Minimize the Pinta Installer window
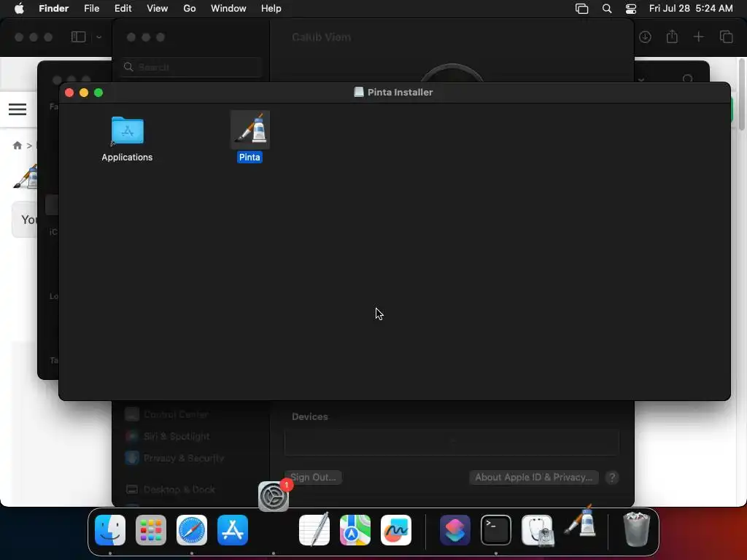The image size is (747, 560). [84, 93]
